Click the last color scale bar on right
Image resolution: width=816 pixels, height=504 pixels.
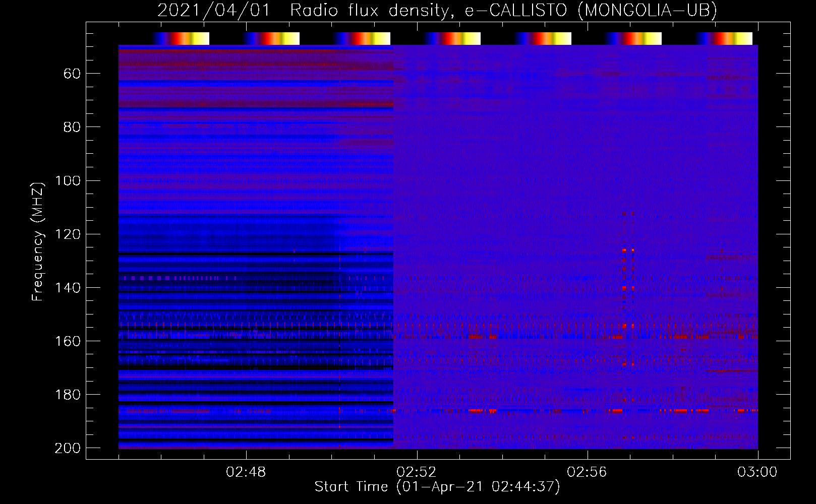724,38
